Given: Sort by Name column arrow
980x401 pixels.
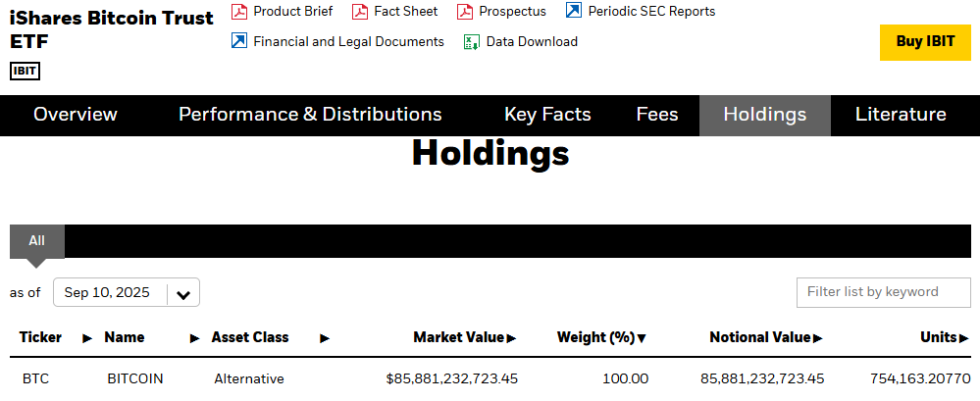Looking at the screenshot, I should (195, 338).
